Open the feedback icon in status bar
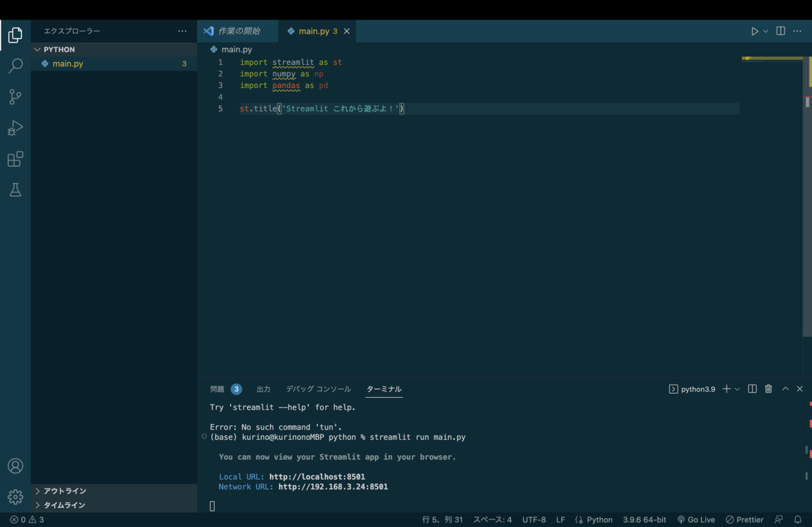This screenshot has height=527, width=812. 779,520
